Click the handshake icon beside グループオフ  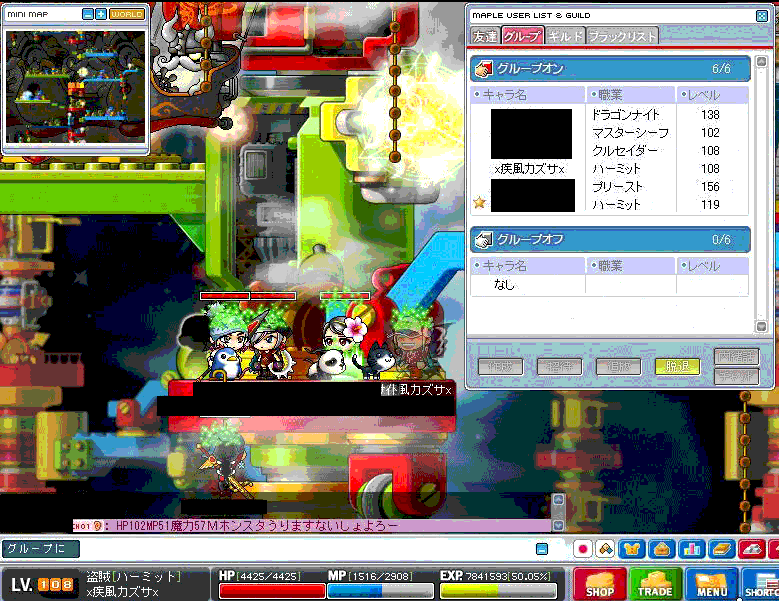(x=483, y=240)
